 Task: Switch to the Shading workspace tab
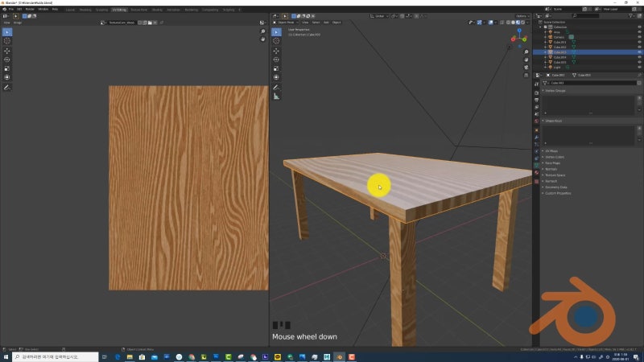tap(157, 10)
